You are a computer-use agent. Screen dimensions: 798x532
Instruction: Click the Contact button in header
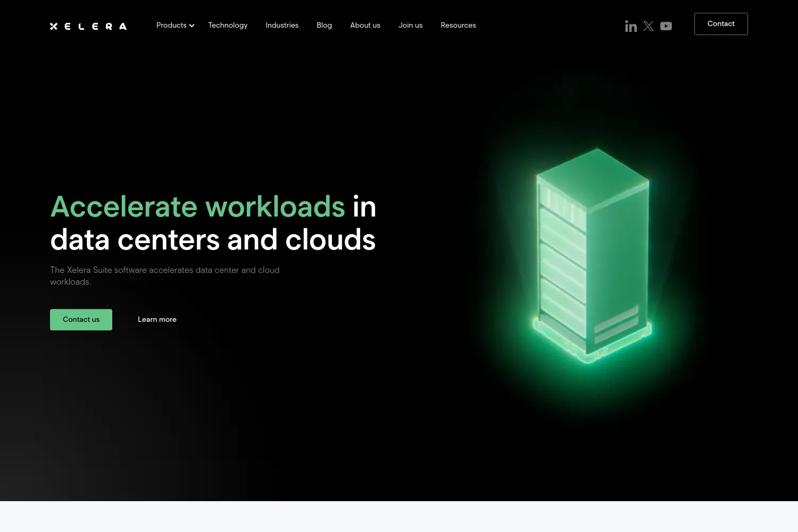(x=721, y=24)
